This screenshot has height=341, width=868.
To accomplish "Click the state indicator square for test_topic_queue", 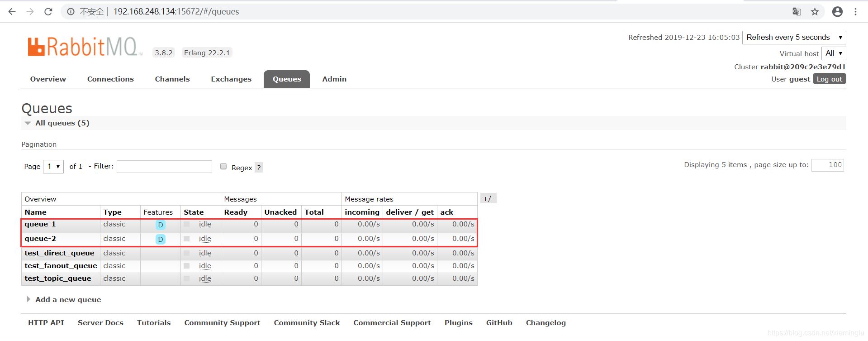I will [x=186, y=279].
